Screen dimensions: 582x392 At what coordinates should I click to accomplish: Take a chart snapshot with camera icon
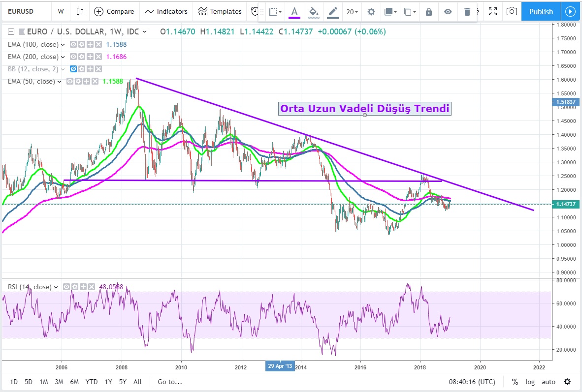tap(512, 11)
